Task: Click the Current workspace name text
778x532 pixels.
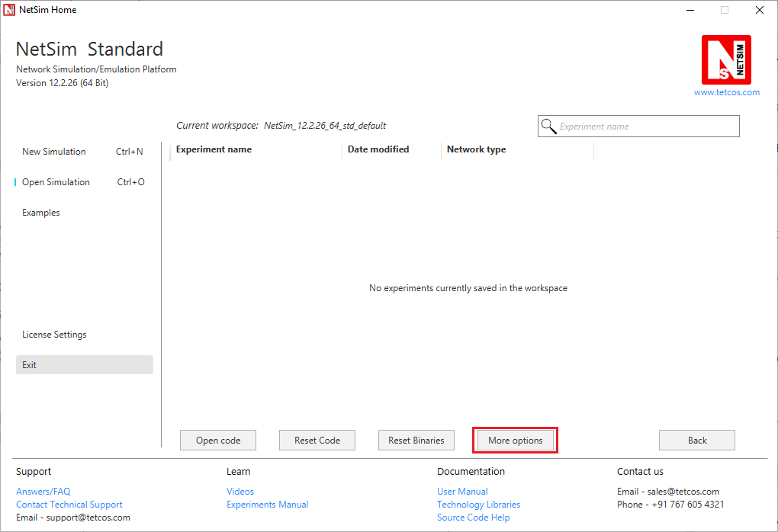Action: pos(325,126)
